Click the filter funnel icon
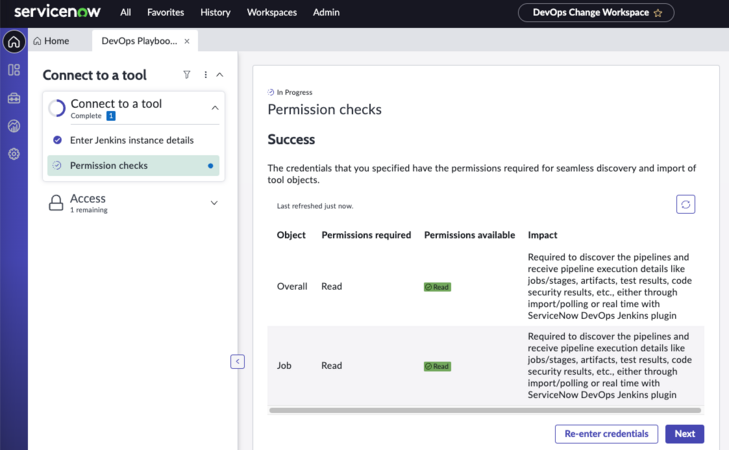 coord(186,75)
